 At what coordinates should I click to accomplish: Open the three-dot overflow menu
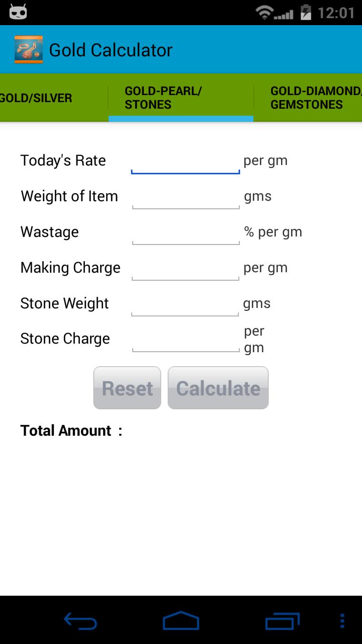(342, 621)
